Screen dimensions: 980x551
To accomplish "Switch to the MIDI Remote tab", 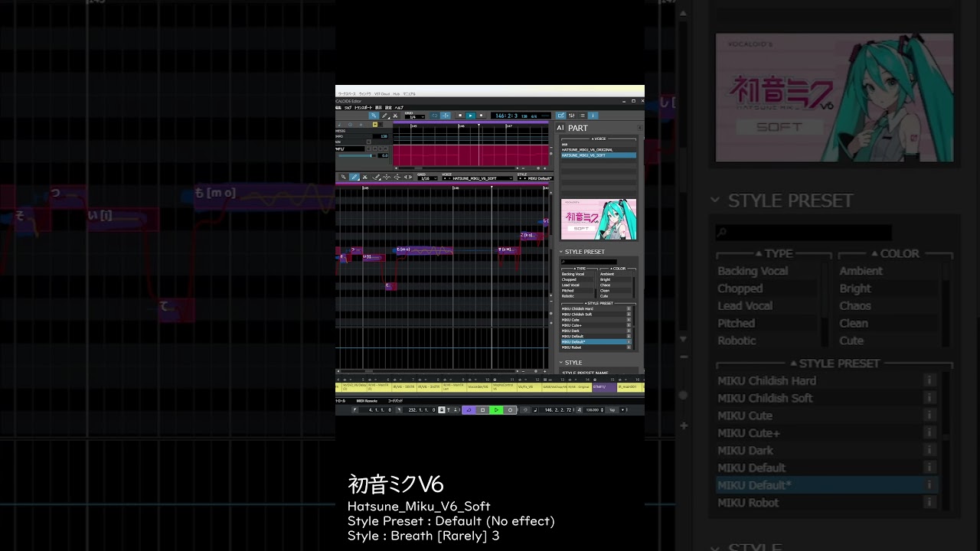I will pos(367,401).
